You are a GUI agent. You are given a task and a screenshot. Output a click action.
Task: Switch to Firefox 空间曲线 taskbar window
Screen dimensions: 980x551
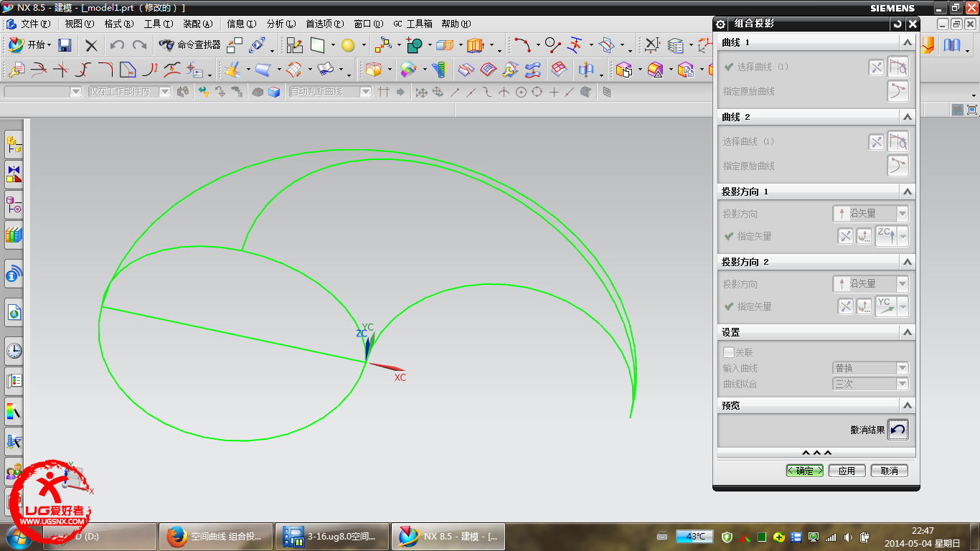(x=215, y=537)
